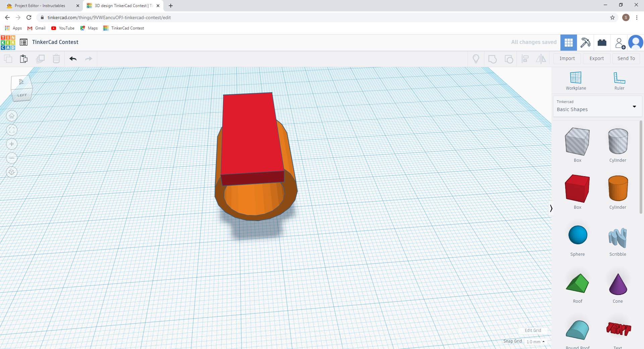Go back in browser history
Viewport: 644px width, 349px height.
(7, 17)
